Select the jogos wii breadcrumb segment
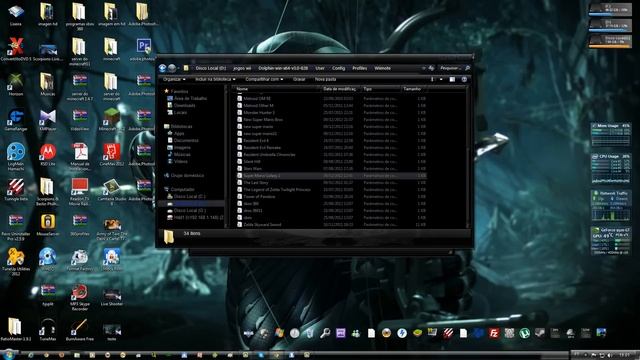The width and height of the screenshot is (640, 360). 242,68
